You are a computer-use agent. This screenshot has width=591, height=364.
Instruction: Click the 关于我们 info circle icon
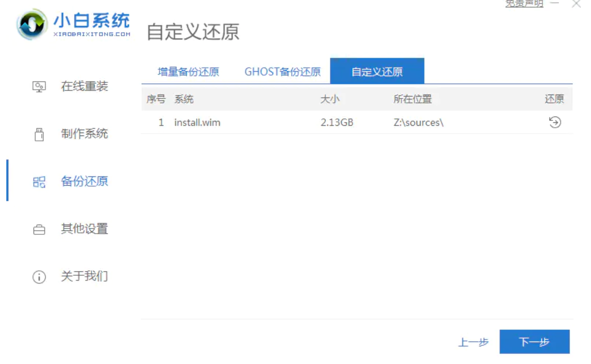point(39,277)
